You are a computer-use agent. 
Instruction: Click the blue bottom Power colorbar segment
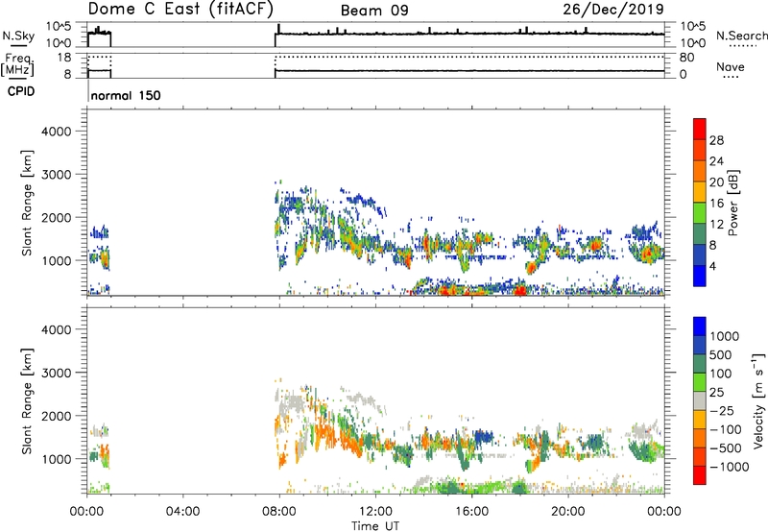pos(700,276)
